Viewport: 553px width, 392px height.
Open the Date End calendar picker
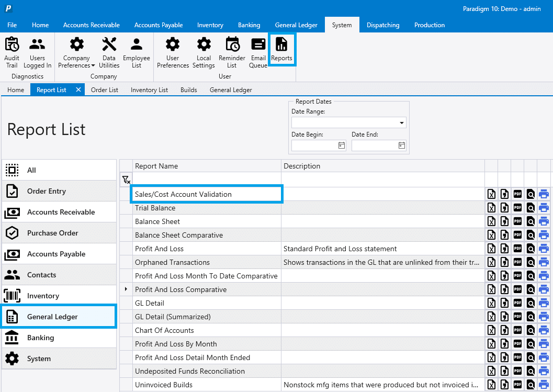(x=402, y=145)
